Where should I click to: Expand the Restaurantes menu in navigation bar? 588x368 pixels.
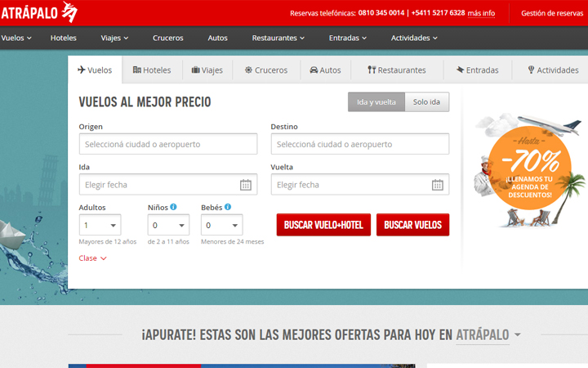pos(278,38)
